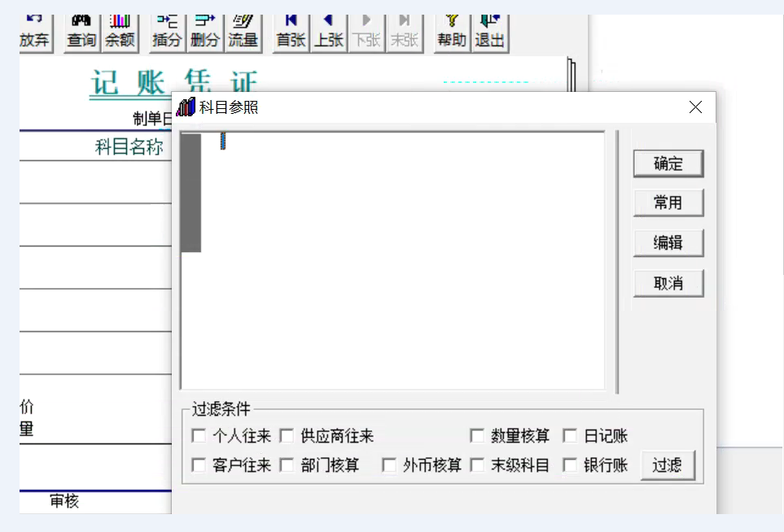Open 流量 (cash flow) toolbar icon
Screen dimensions: 784x532
243,33
